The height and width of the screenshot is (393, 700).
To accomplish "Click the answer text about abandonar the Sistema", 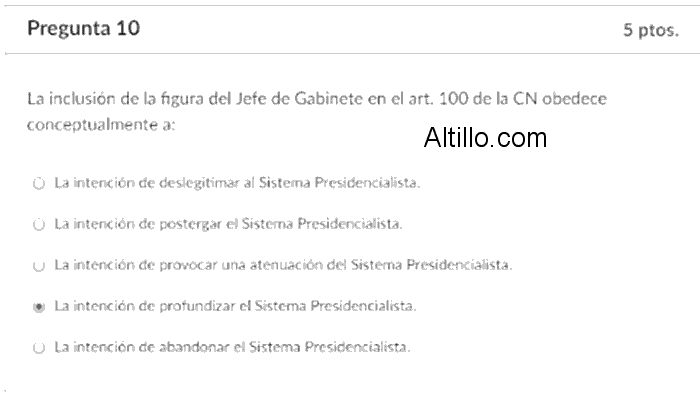I will tap(232, 347).
